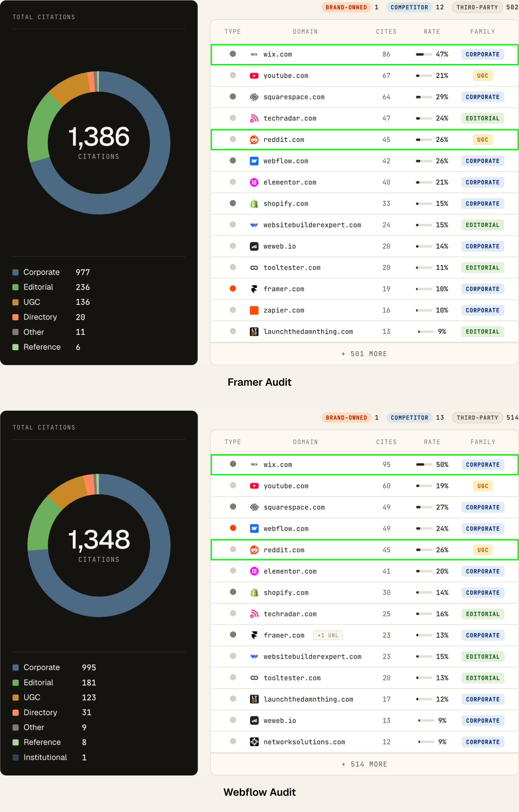The image size is (519, 812).
Task: Click tooltester.com infinity icon in Webflow Audit table
Action: click(254, 678)
